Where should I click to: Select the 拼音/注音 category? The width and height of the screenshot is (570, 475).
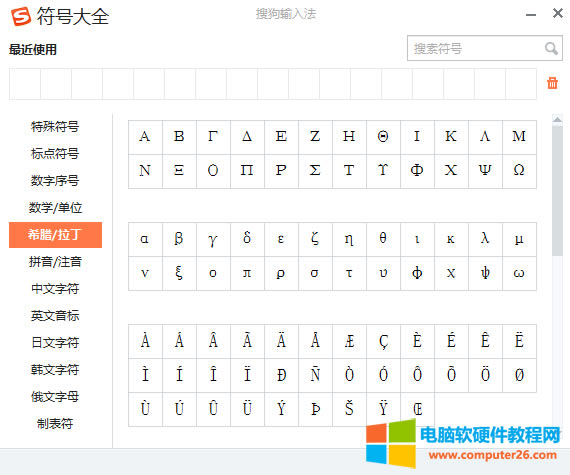click(x=55, y=262)
